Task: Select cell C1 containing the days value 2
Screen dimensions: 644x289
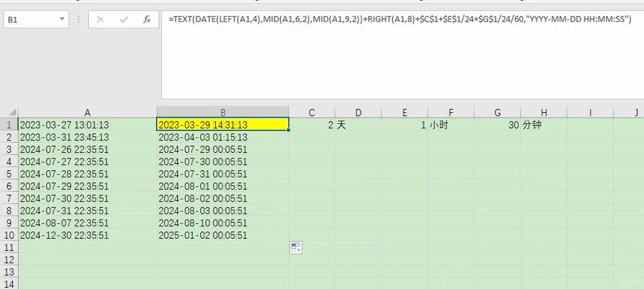Action: [312, 125]
